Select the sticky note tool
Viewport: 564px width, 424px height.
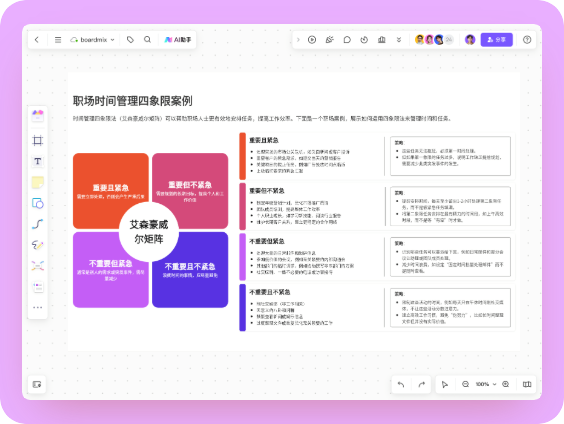(38, 182)
